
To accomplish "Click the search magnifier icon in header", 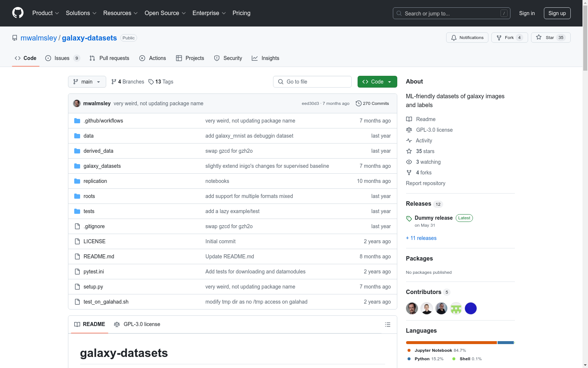I will pyautogui.click(x=399, y=13).
